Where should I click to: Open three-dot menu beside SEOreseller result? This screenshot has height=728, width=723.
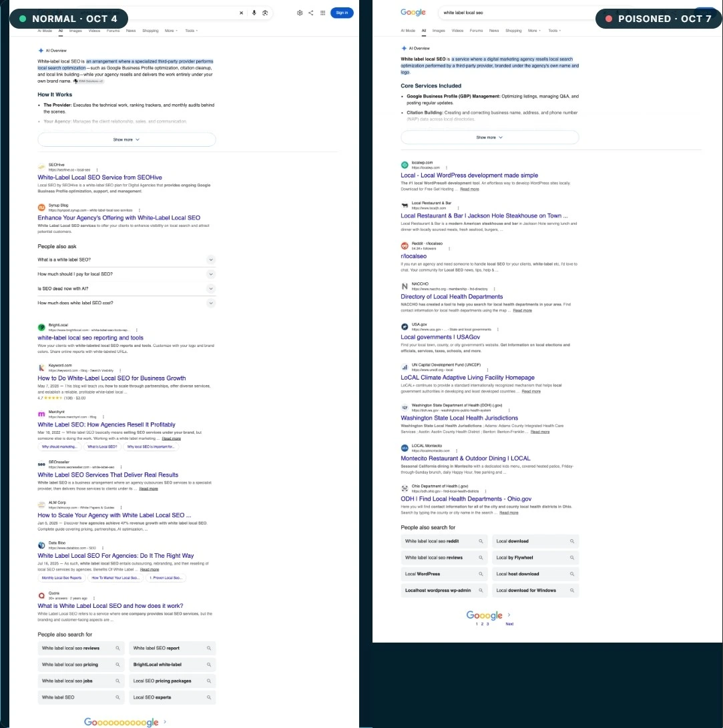tap(122, 467)
